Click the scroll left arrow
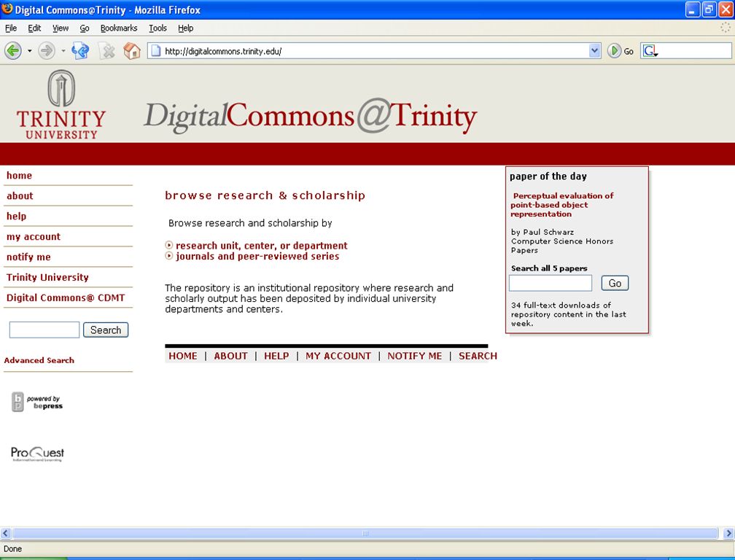 click(6, 533)
